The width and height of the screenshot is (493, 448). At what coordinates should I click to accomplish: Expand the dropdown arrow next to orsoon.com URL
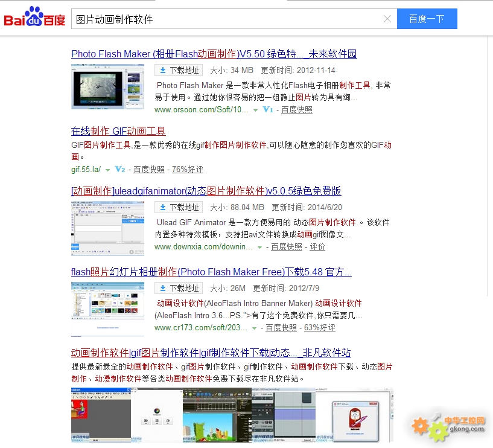pos(256,110)
